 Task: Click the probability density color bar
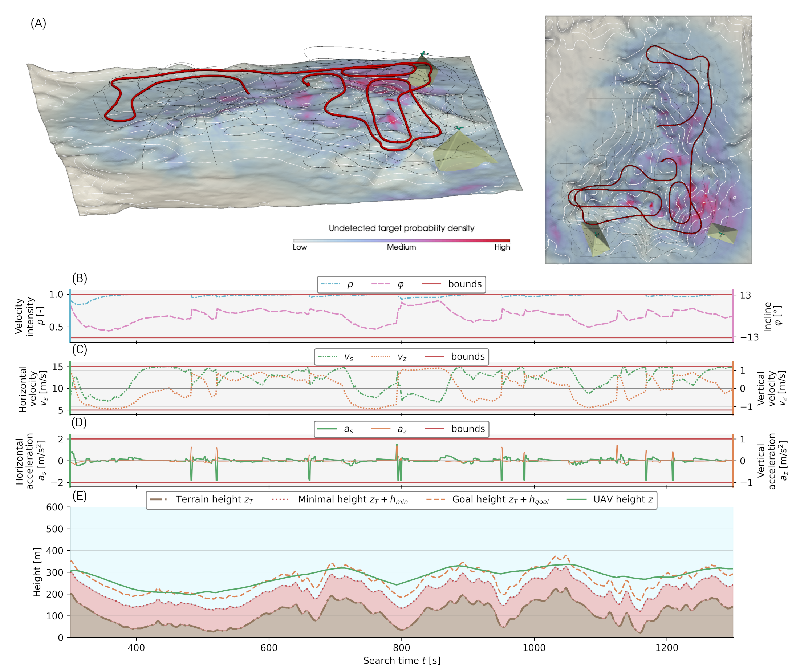click(x=401, y=241)
